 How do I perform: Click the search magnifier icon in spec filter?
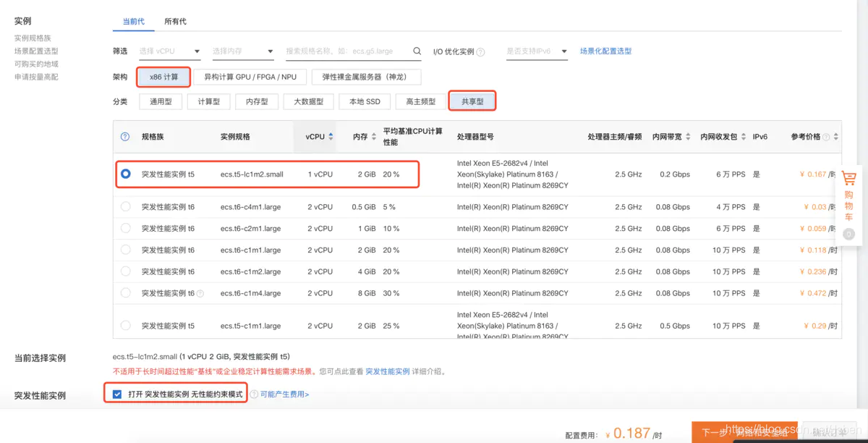click(x=417, y=51)
